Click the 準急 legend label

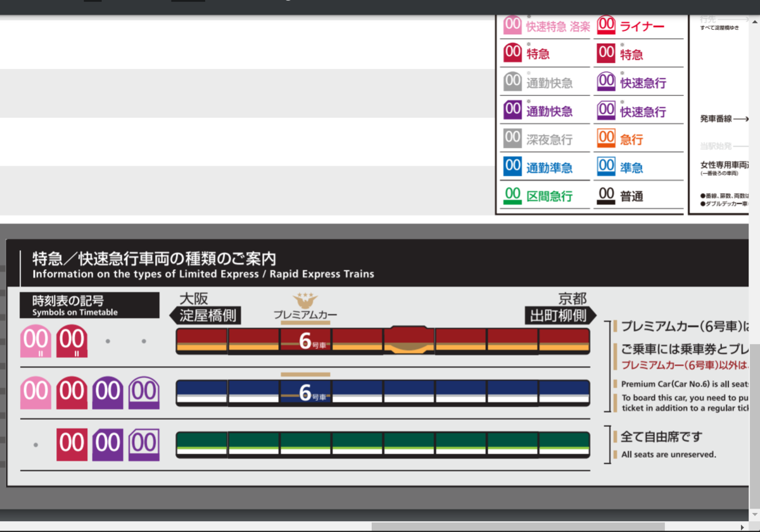tap(631, 168)
